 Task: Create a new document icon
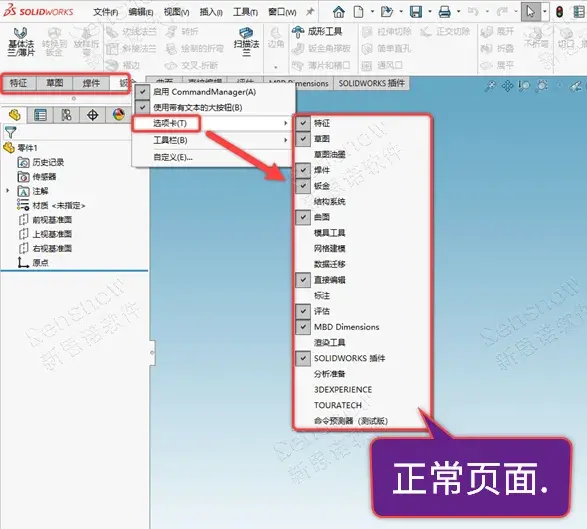pos(359,12)
